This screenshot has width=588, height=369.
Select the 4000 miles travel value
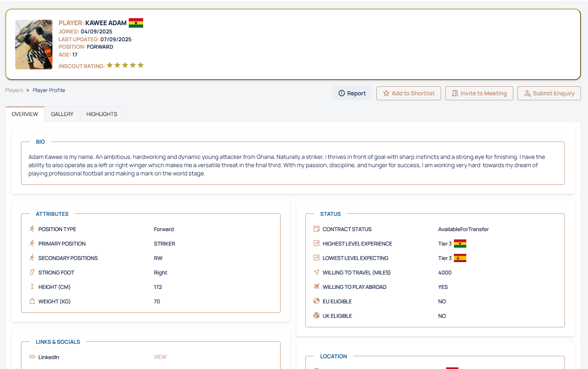tap(445, 273)
